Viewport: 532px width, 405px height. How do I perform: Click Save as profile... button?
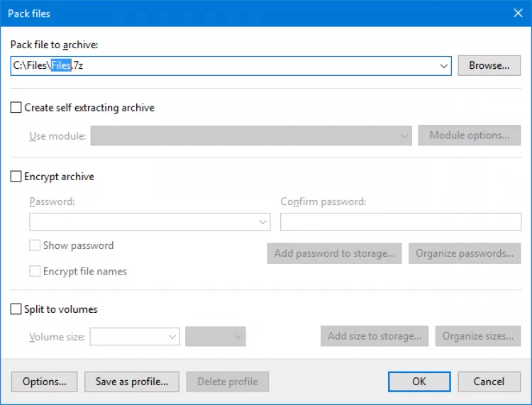(x=132, y=382)
